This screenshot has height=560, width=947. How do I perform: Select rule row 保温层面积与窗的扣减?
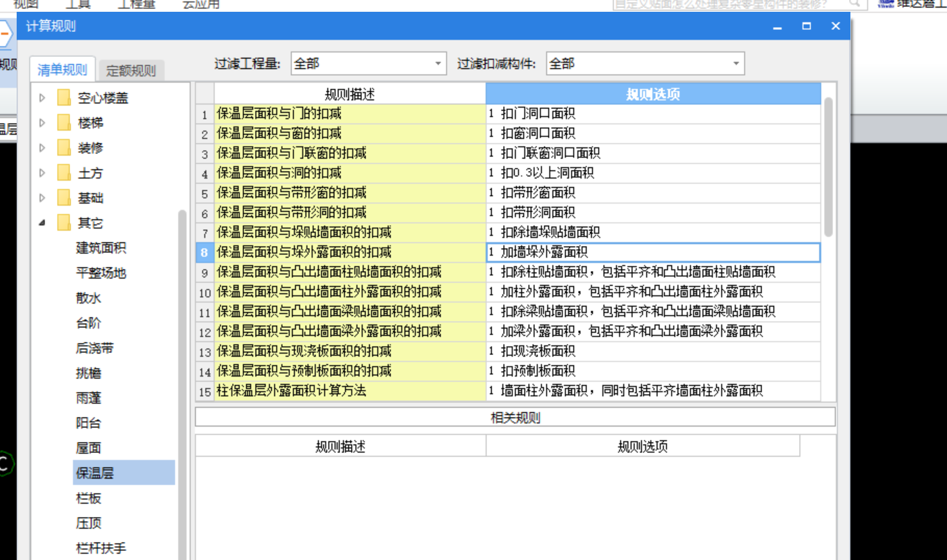point(349,133)
